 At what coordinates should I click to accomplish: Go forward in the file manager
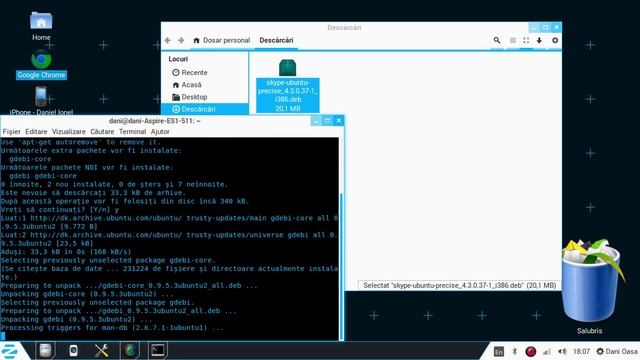[181, 40]
